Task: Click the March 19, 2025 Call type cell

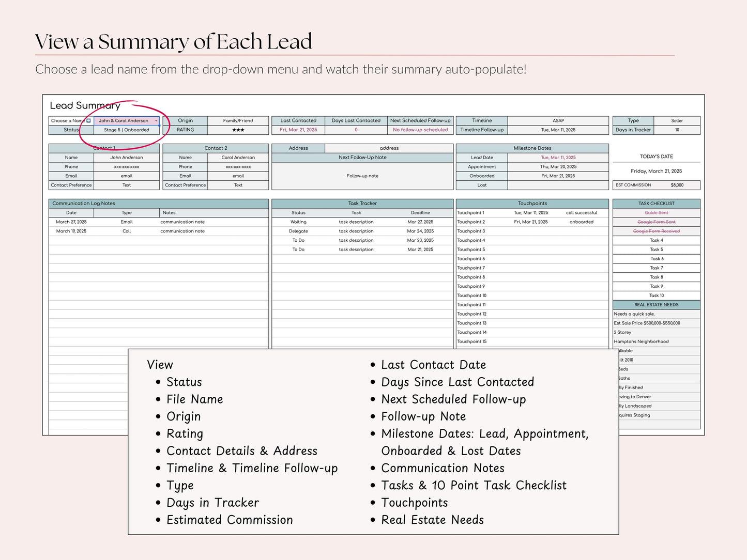Action: pyautogui.click(x=127, y=231)
